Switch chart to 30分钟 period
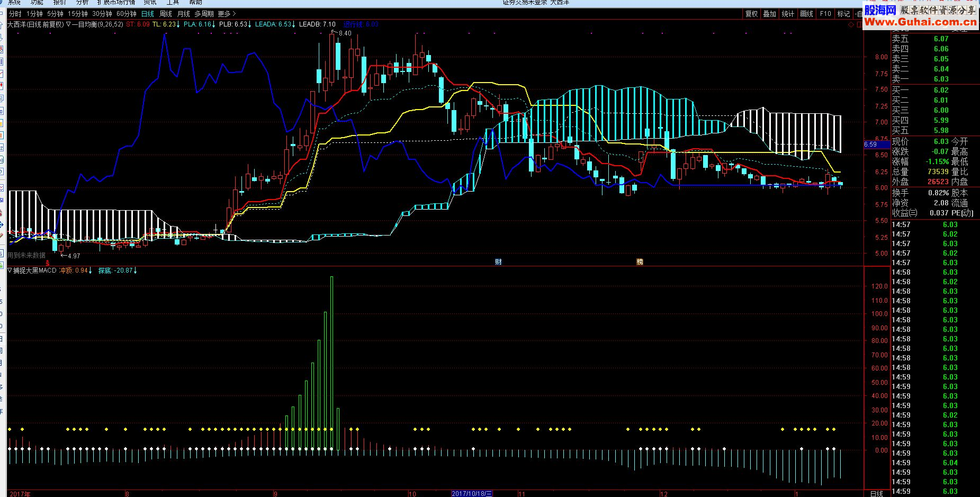Screen dimensions: 980x497 click(102, 14)
